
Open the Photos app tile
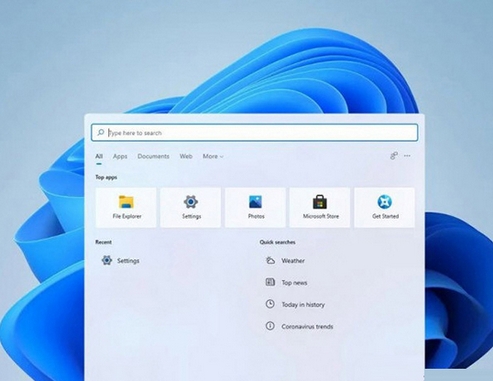pos(255,207)
